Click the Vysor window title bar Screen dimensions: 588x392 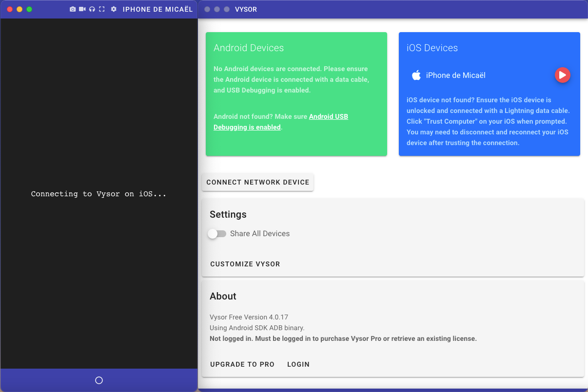pos(390,9)
